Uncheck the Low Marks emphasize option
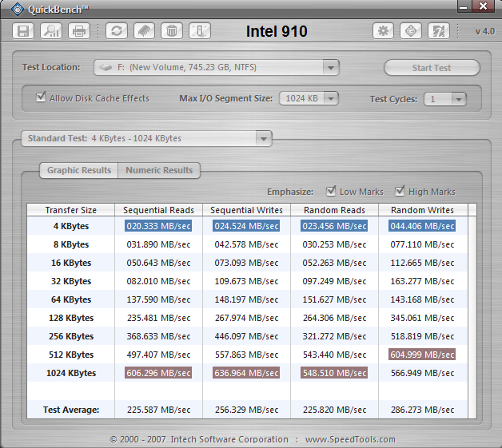The width and height of the screenshot is (502, 448). coord(332,192)
